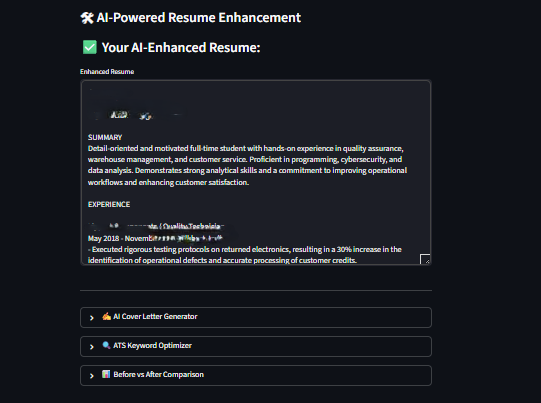Place cursor on the EXPERIENCE heading text
This screenshot has width=541, height=403.
point(109,204)
